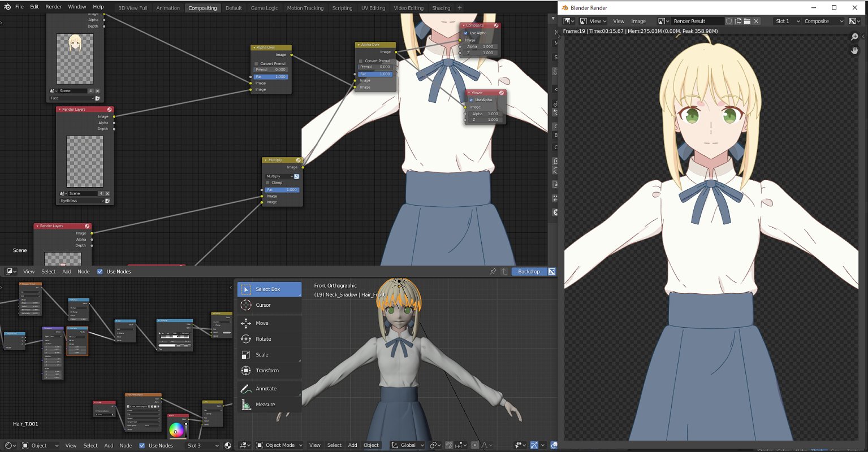Adjust the Fac slider on the left Alpha Over node

271,76
